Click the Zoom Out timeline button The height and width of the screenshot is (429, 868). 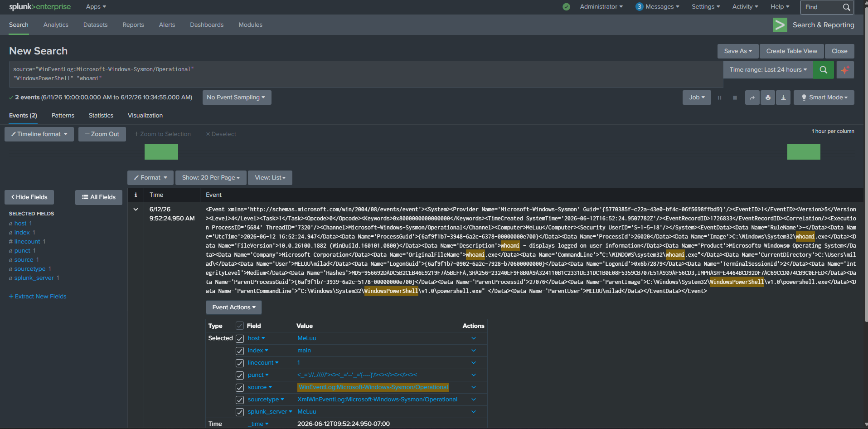[x=102, y=134]
